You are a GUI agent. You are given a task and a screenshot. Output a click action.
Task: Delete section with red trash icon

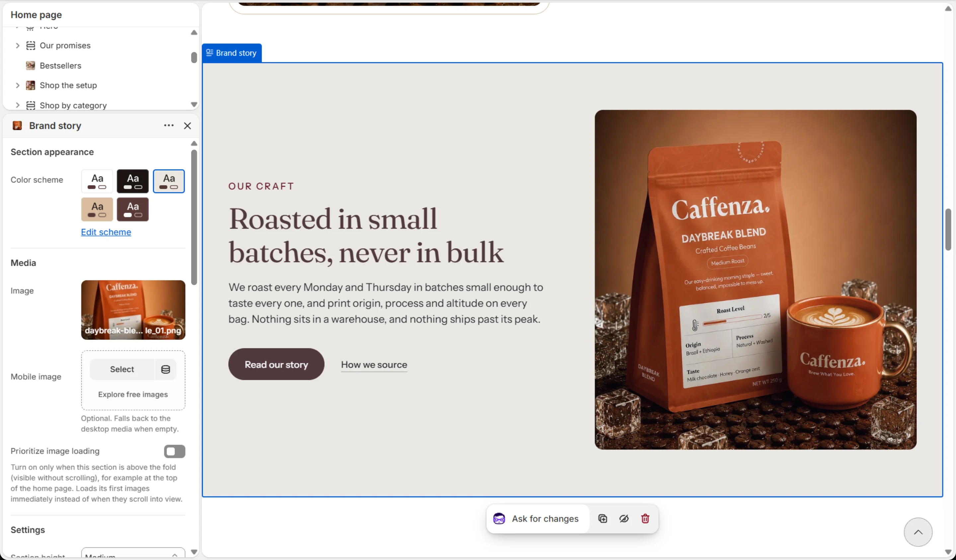click(645, 518)
